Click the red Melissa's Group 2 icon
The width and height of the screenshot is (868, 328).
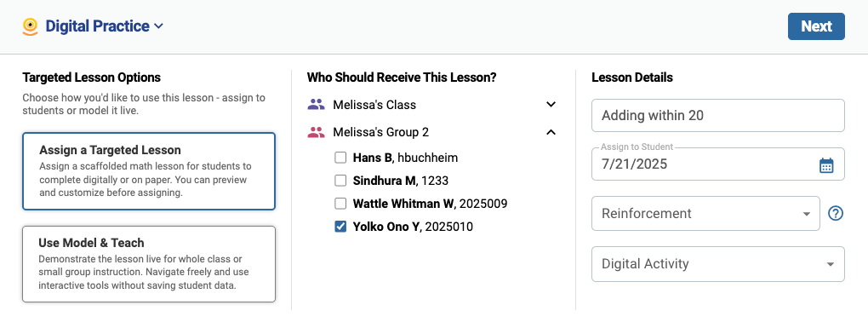click(316, 132)
